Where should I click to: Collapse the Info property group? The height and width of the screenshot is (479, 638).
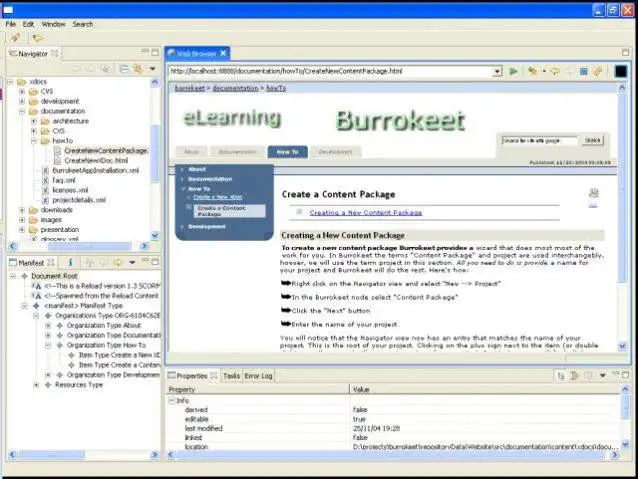[171, 400]
